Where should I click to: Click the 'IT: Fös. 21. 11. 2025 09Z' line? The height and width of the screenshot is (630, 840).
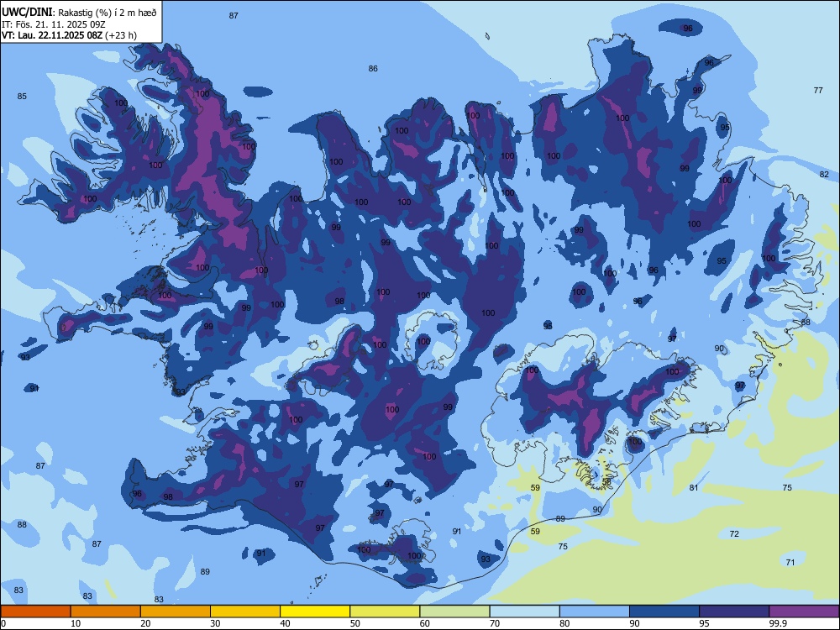[54, 24]
